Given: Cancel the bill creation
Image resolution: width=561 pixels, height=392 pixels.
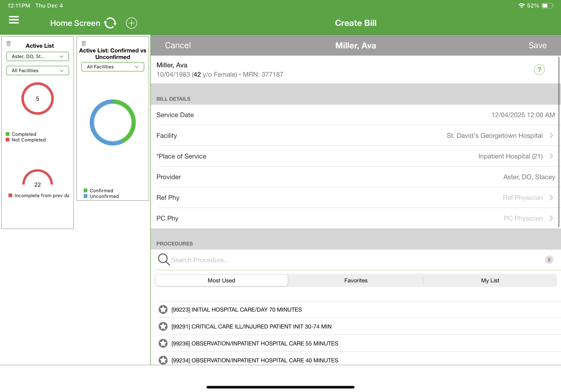Looking at the screenshot, I should pos(178,45).
